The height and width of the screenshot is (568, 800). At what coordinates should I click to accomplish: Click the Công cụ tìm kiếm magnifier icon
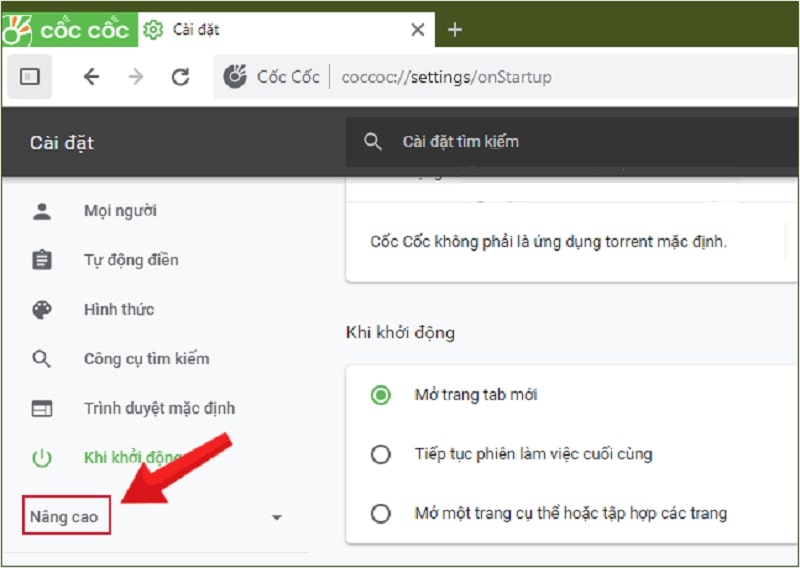pyautogui.click(x=41, y=359)
